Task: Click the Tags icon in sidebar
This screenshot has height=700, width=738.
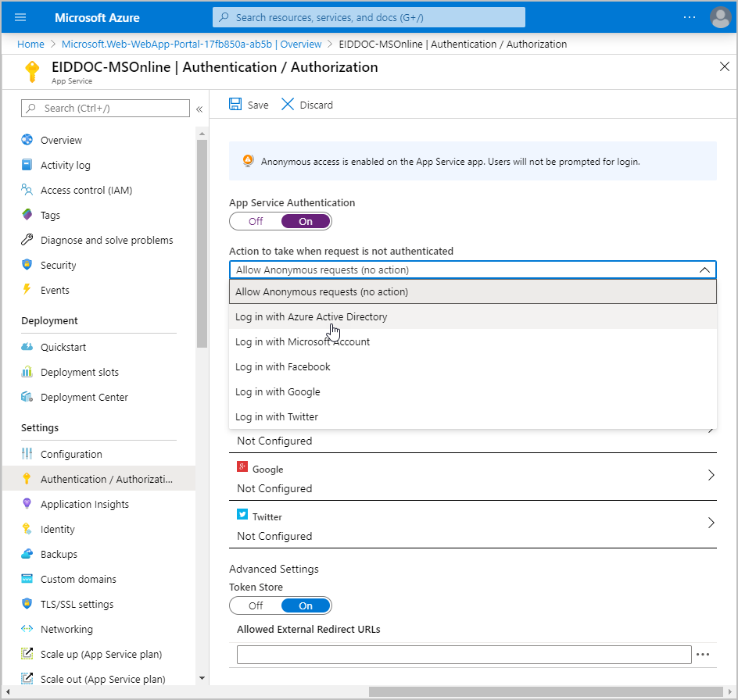Action: pos(27,215)
